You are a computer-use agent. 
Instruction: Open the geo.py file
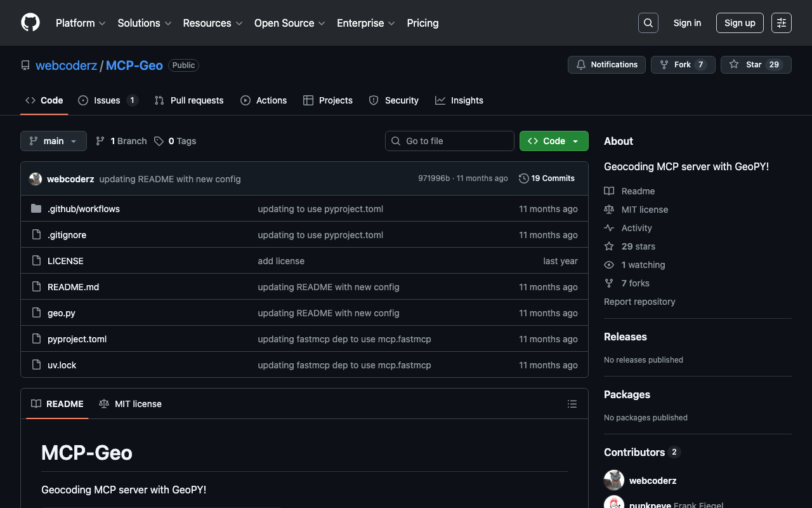click(62, 313)
